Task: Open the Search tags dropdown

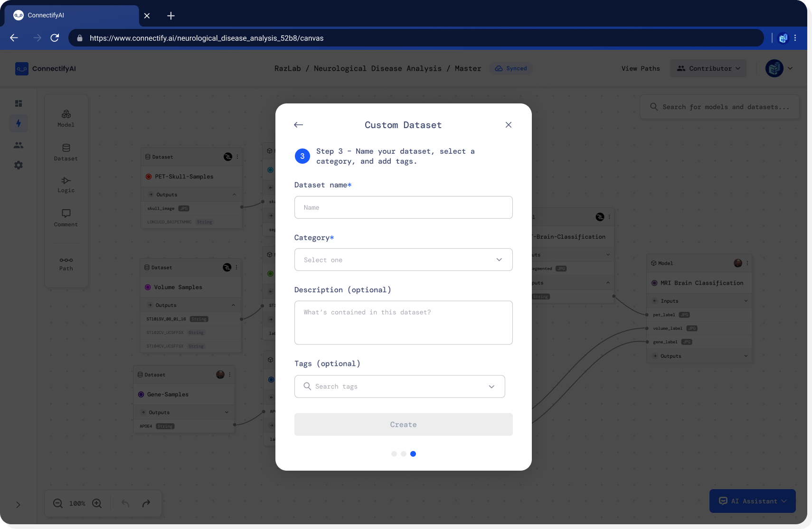Action: click(399, 387)
